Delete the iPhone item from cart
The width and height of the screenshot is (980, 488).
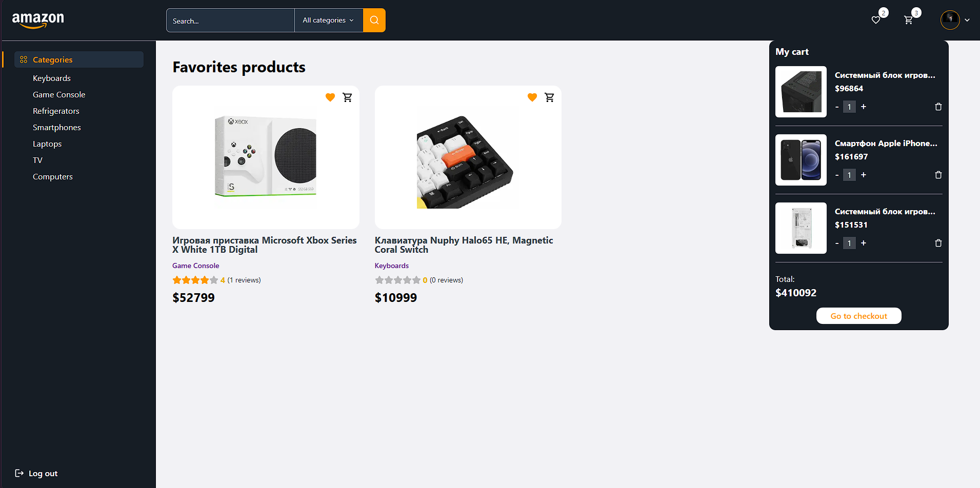click(938, 175)
